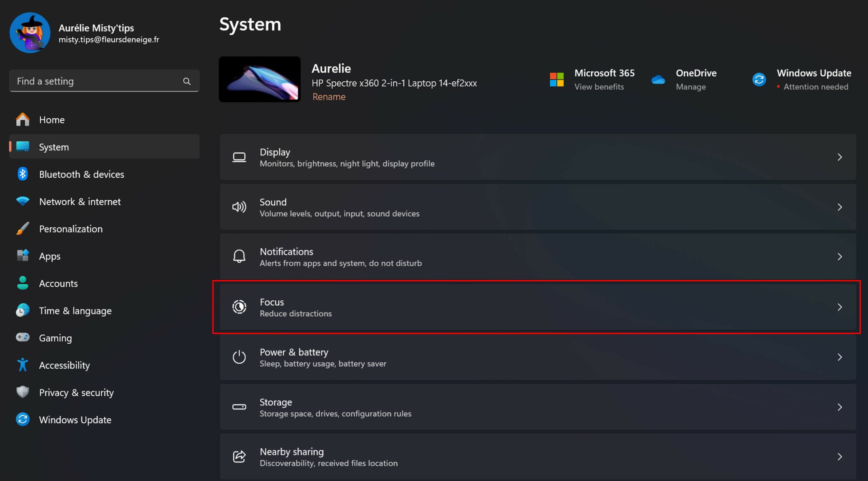
Task: Select Home in the sidebar
Action: tap(52, 120)
